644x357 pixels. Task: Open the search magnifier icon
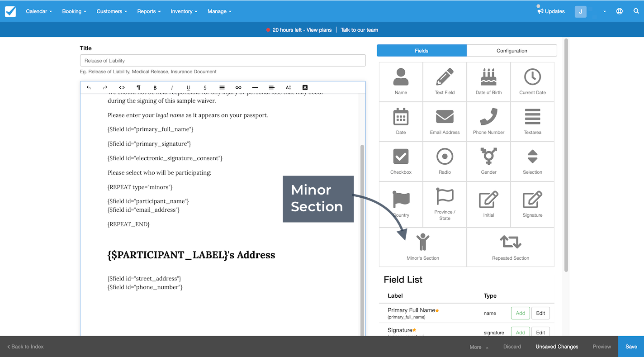(x=636, y=11)
